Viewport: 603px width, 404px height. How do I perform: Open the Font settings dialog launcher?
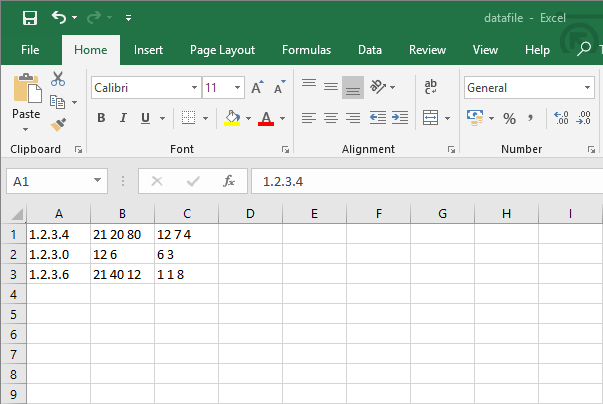[285, 150]
